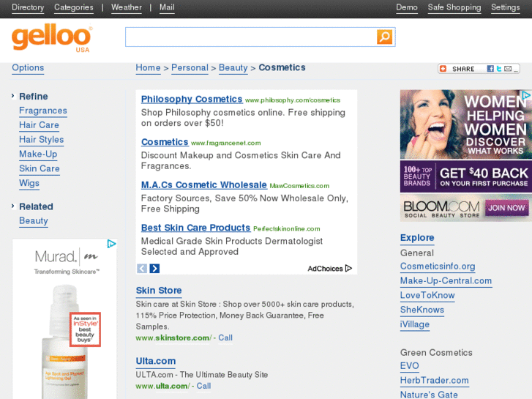Viewport: 532px width, 399px height.
Task: Collapse the Refine section arrow
Action: 13,96
